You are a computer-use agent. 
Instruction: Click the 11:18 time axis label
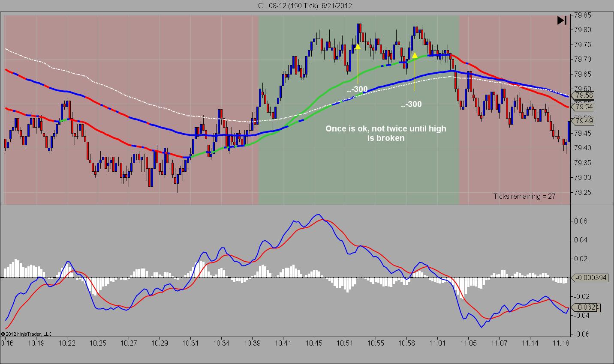pos(561,343)
